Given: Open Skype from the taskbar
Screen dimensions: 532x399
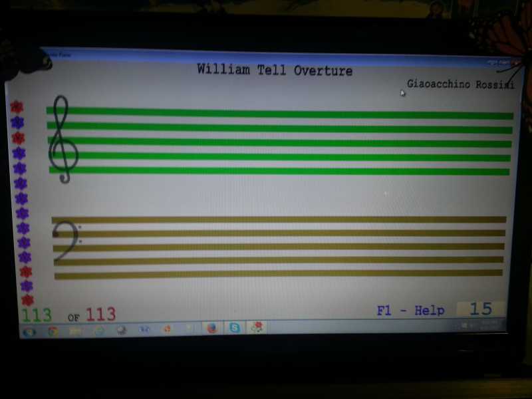Looking at the screenshot, I should [235, 328].
